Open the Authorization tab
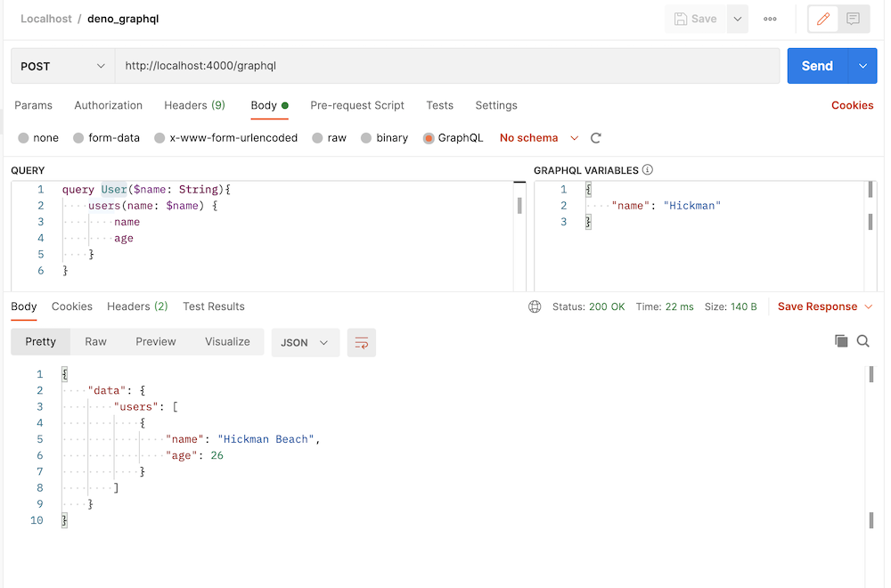This screenshot has height=588, width=891. pyautogui.click(x=108, y=105)
